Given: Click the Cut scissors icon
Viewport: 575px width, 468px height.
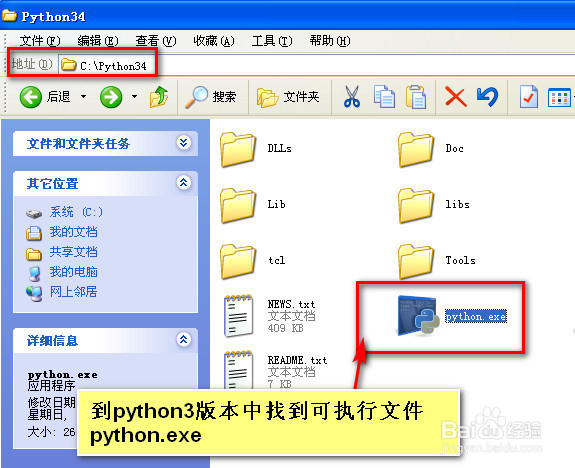Looking at the screenshot, I should pos(352,97).
